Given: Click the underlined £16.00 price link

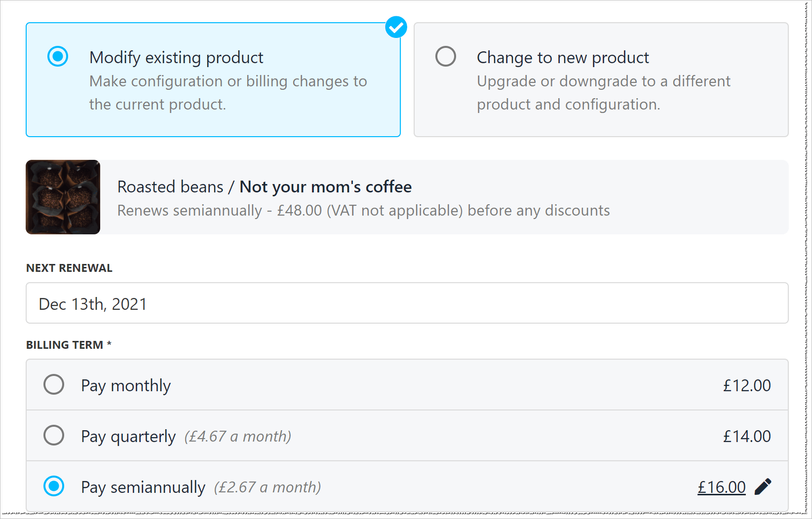Looking at the screenshot, I should [x=721, y=487].
